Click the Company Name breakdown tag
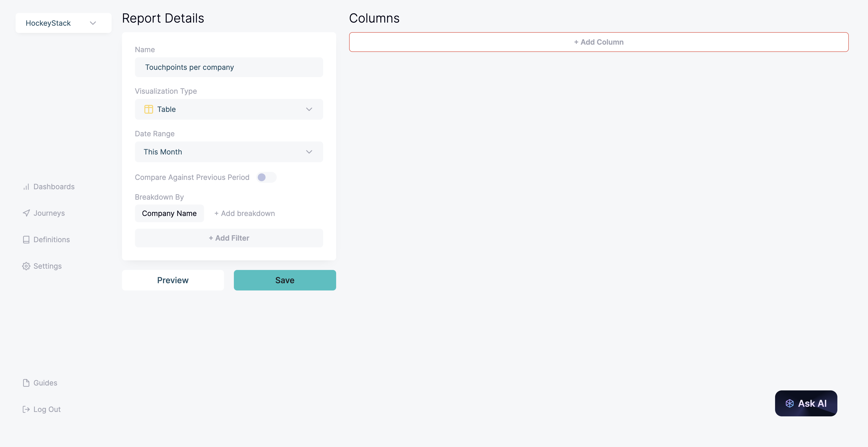This screenshot has height=447, width=868. [x=169, y=213]
